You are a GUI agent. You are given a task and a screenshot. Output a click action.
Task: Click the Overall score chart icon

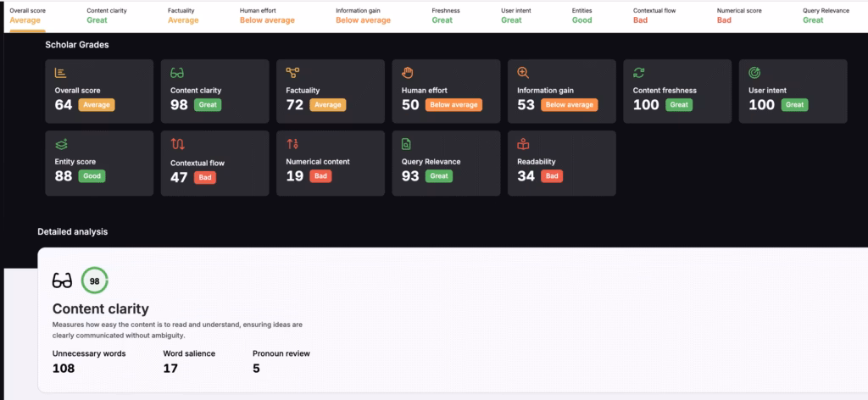point(60,73)
